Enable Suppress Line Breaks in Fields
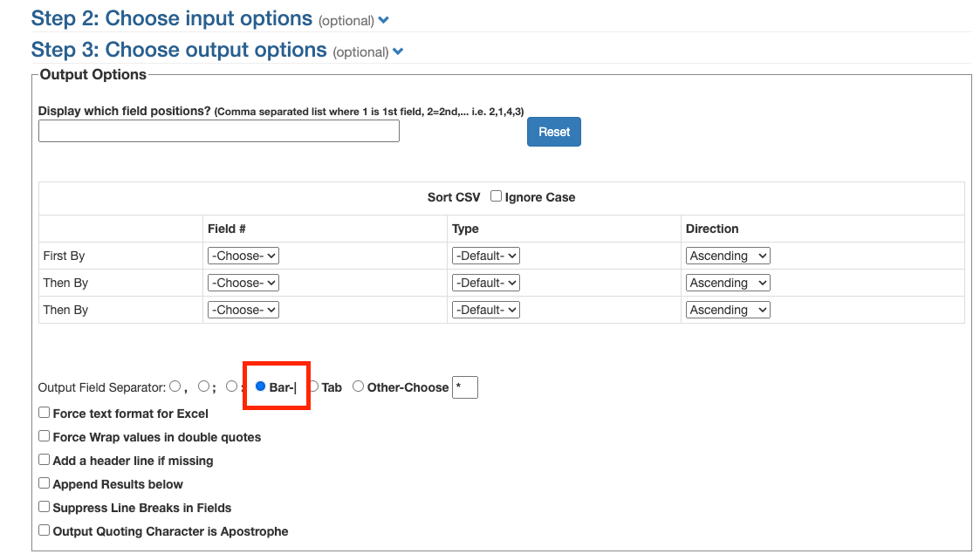Image resolution: width=980 pixels, height=554 pixels. pos(45,507)
